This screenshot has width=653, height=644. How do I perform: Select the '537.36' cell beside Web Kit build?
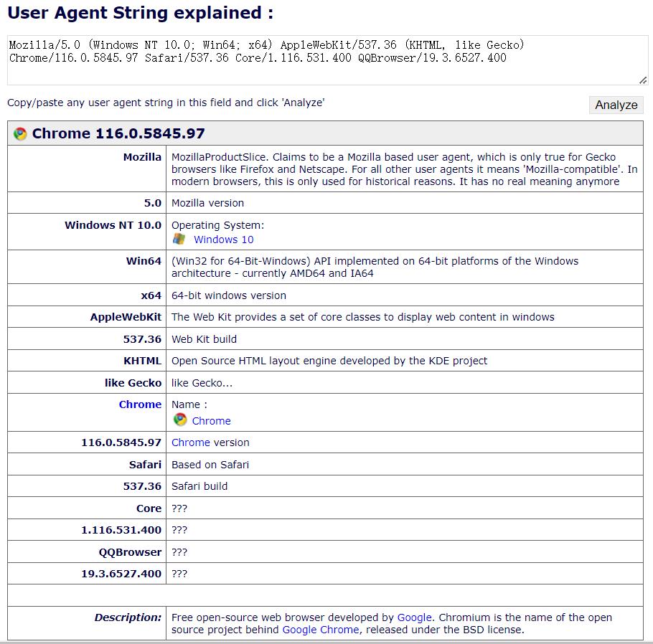(x=87, y=339)
